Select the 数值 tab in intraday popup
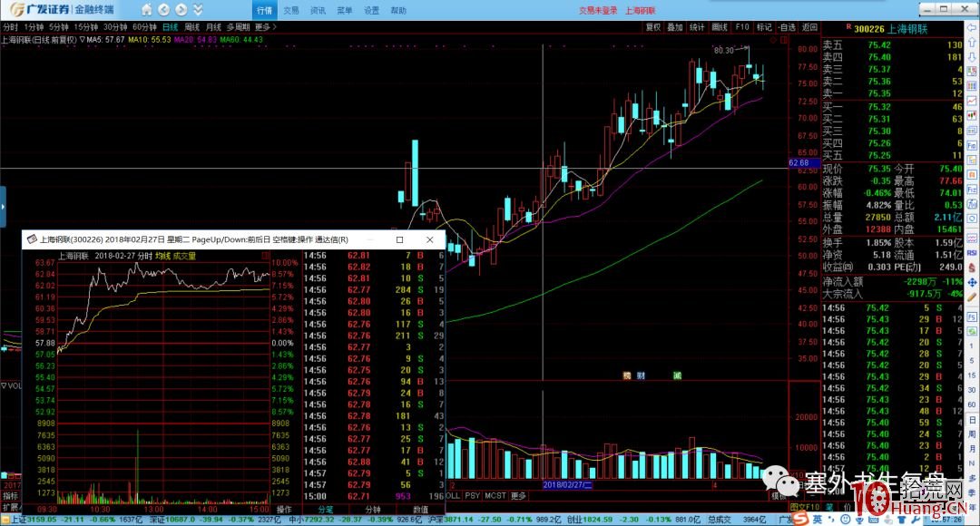This screenshot has height=526, width=980. tap(421, 510)
